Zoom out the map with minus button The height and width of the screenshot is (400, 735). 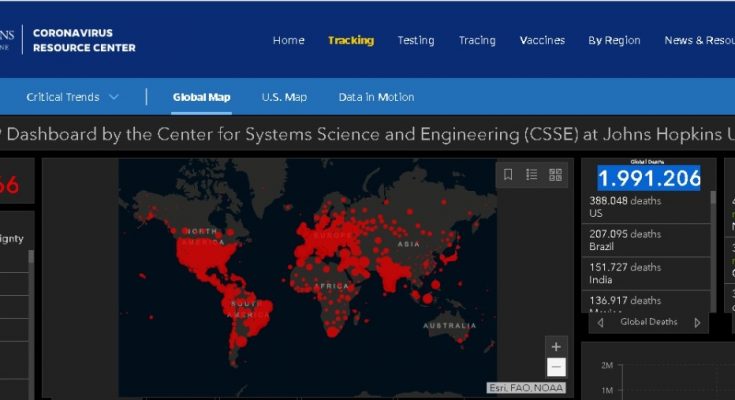[556, 367]
